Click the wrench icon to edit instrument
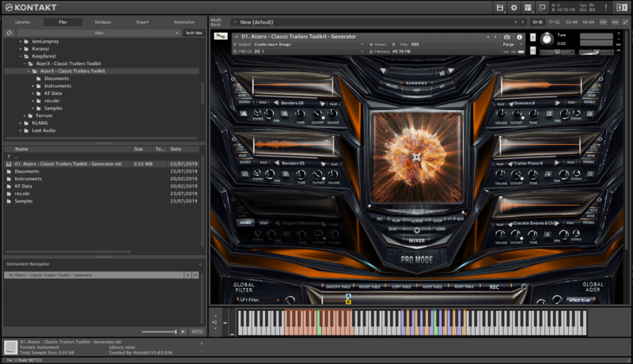The image size is (633, 364). (x=221, y=36)
